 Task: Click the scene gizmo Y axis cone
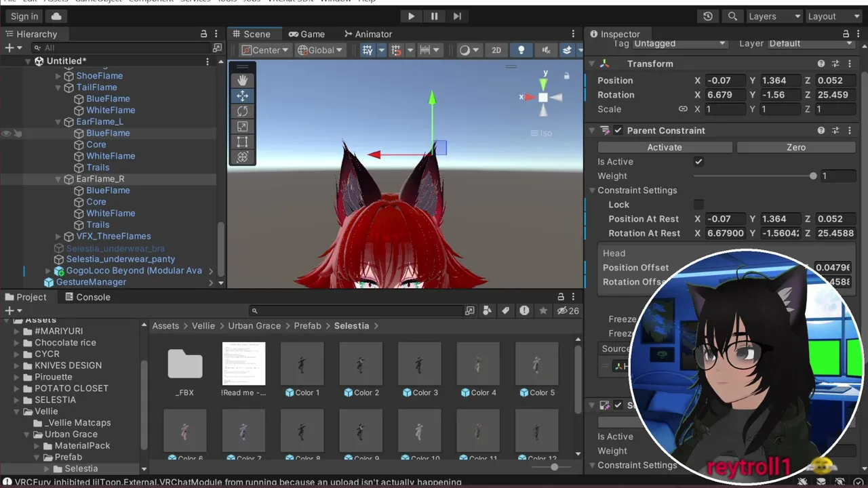click(x=543, y=84)
